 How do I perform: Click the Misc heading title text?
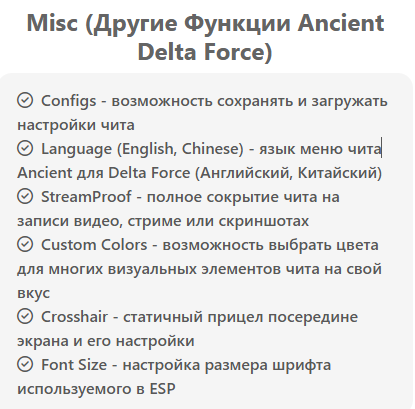(x=205, y=37)
